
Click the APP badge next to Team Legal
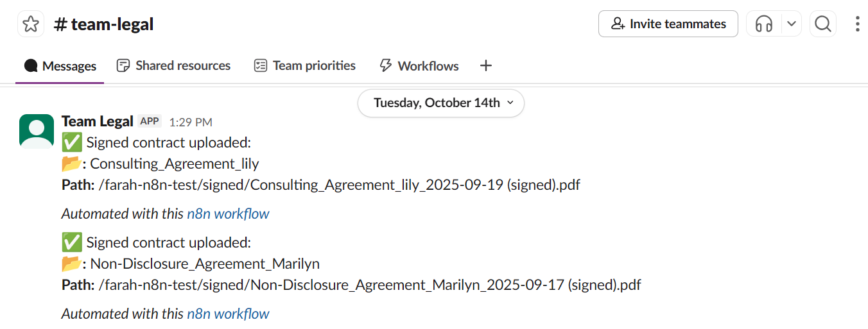(x=150, y=121)
